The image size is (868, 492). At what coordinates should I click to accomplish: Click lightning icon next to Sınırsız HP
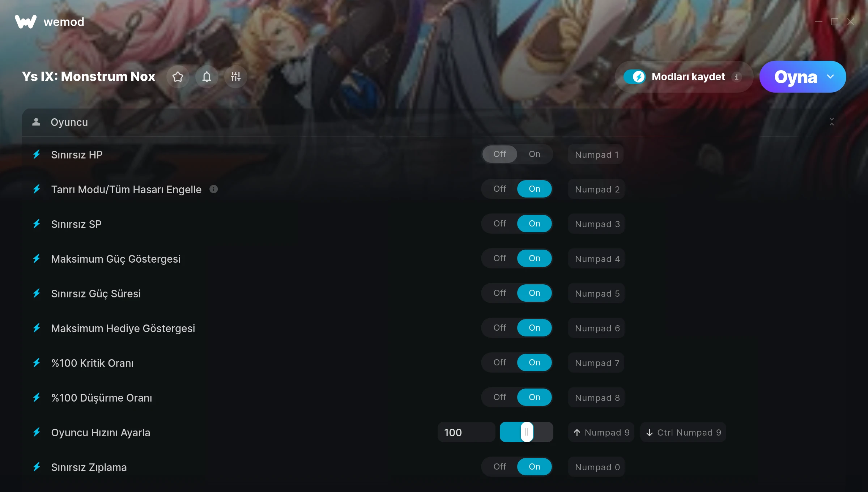coord(37,154)
